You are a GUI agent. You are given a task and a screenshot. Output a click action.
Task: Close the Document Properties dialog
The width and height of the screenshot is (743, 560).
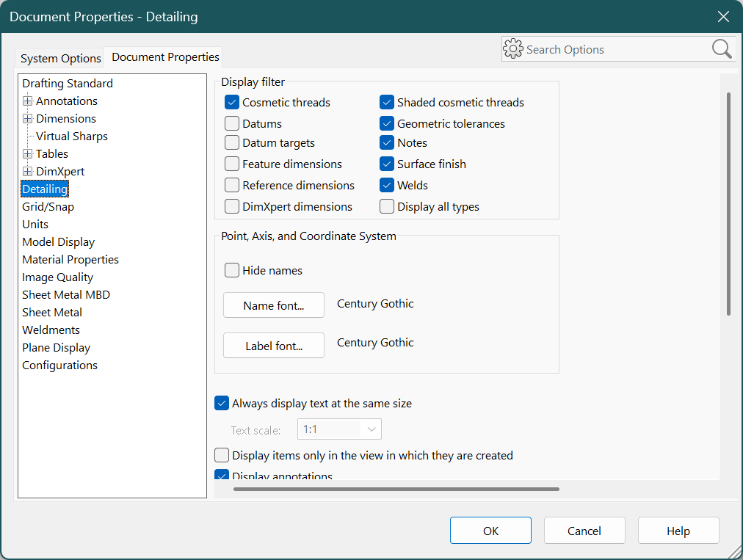[x=723, y=17]
